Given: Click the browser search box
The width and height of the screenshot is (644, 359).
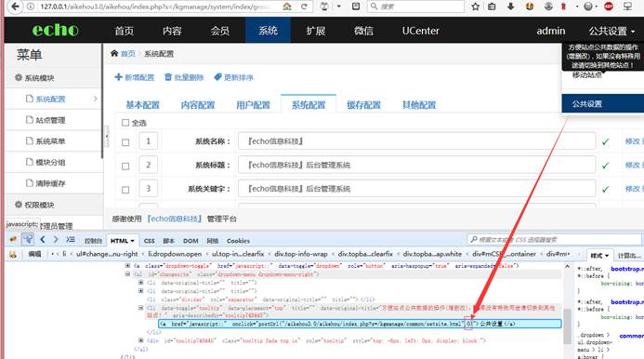Looking at the screenshot, I should tap(414, 7).
